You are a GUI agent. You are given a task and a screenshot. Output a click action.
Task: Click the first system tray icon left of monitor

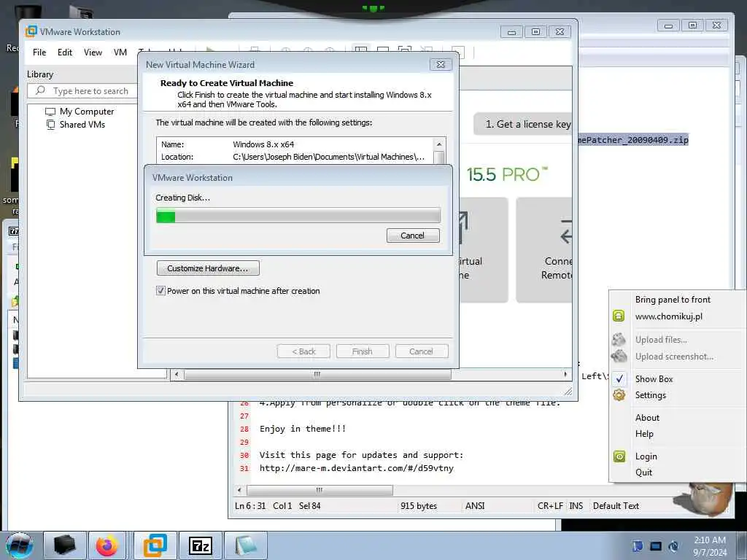coord(638,546)
